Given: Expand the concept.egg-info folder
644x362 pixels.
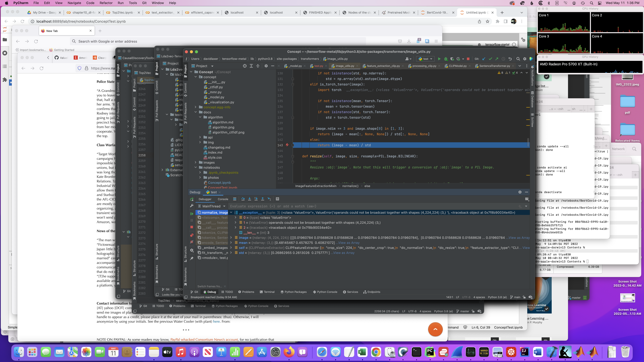Looking at the screenshot, I should (x=196, y=107).
